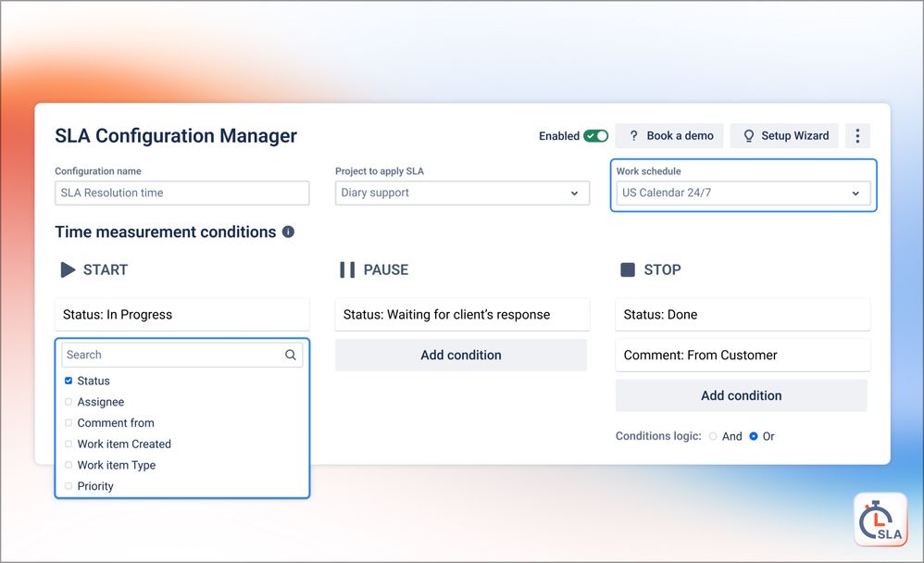
Task: Check the Assignee checkbox
Action: [69, 402]
